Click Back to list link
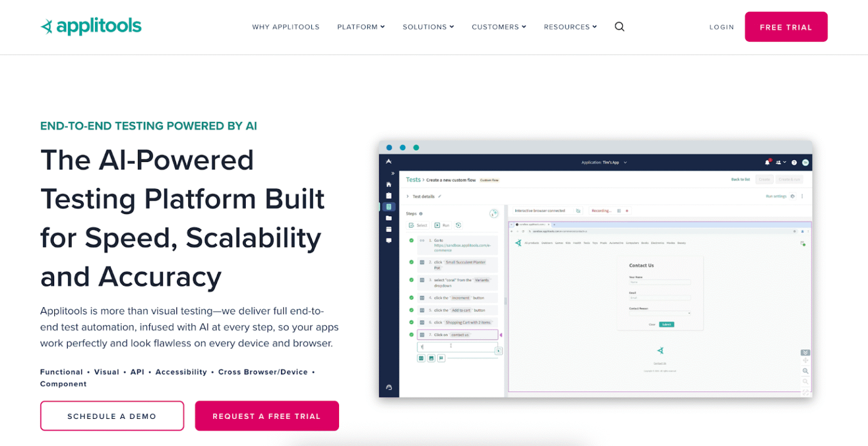The image size is (868, 446). pos(740,179)
